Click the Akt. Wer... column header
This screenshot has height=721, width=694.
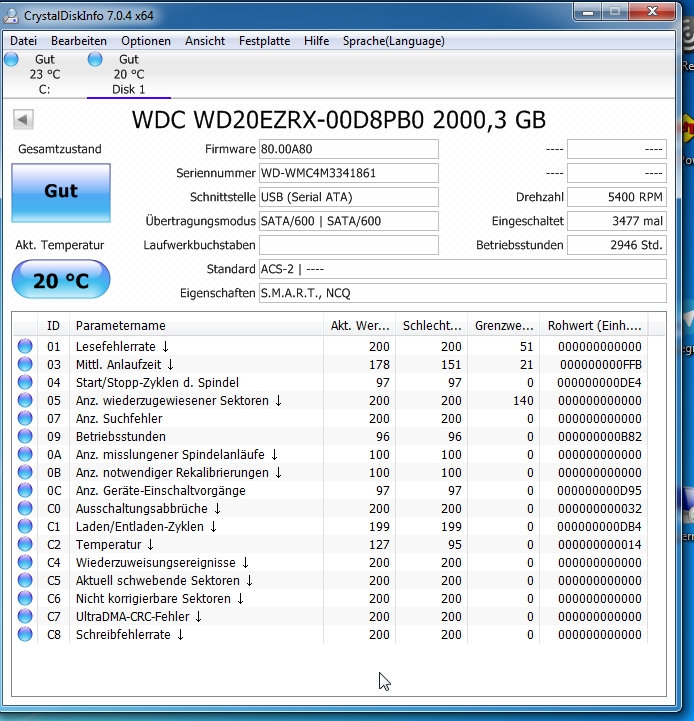pos(360,326)
